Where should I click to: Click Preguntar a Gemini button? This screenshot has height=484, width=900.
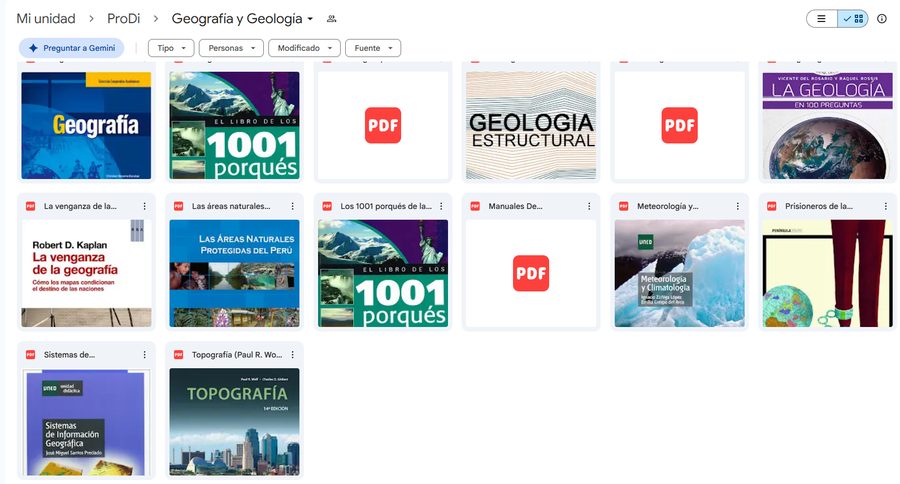coord(72,48)
